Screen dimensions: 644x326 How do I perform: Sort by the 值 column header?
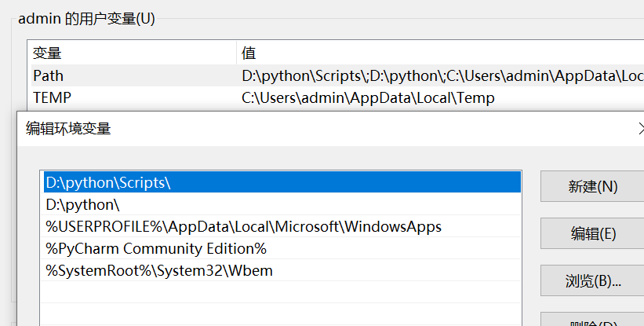pos(440,53)
